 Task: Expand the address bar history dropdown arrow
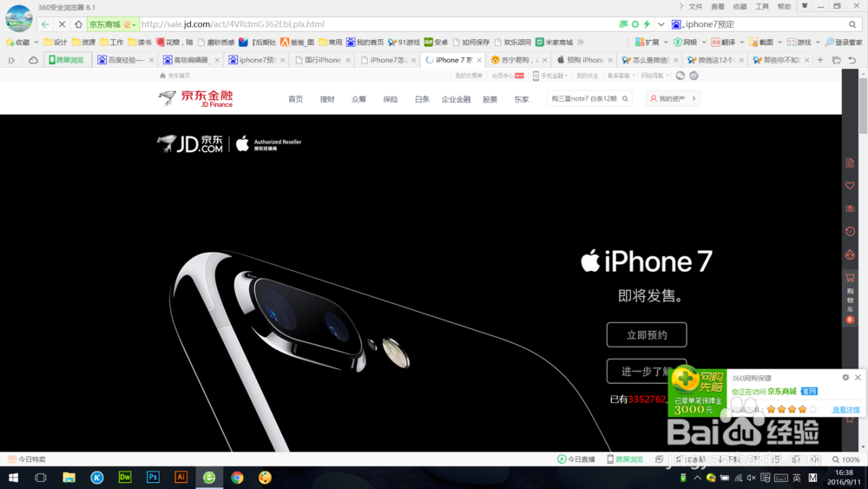[661, 24]
